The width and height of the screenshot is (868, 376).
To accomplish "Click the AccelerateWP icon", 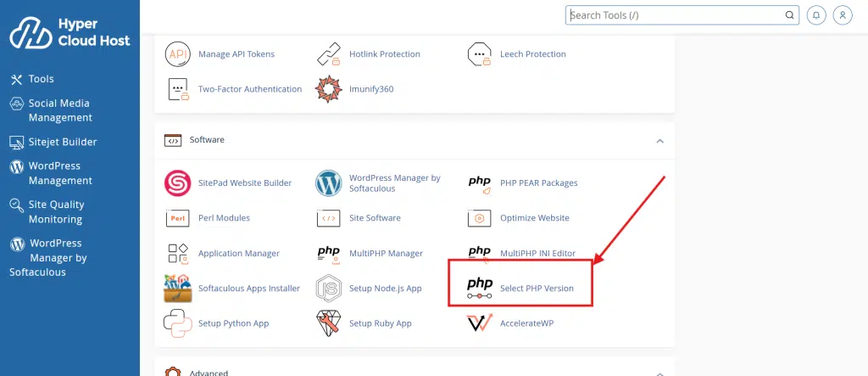I will click(480, 323).
